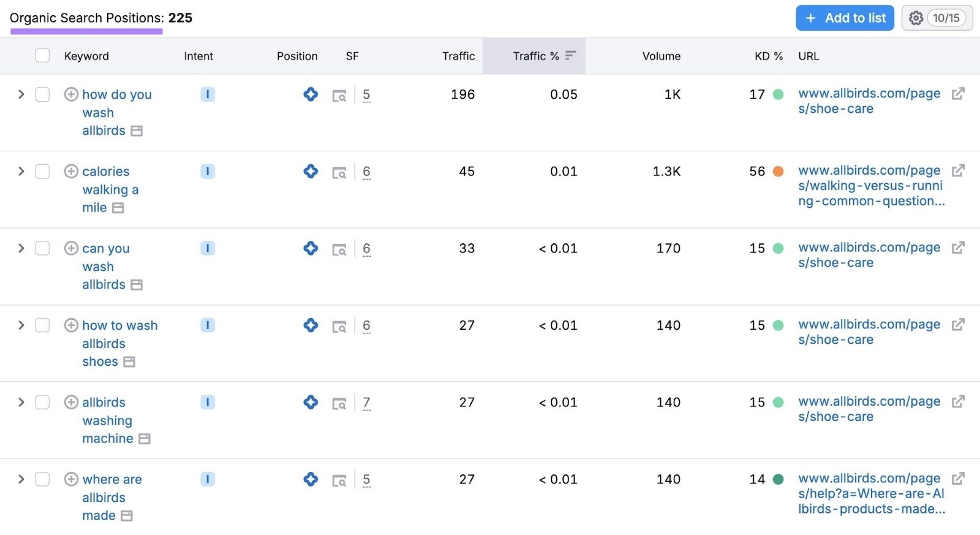Select the checkbox for 'how do you wash allbirds'
This screenshot has width=980, height=535.
(x=42, y=94)
